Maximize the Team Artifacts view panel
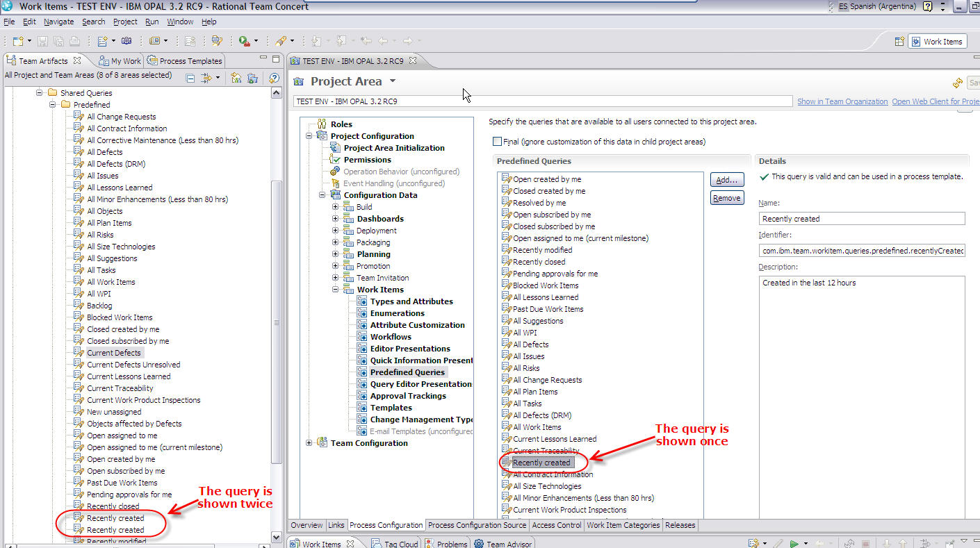This screenshot has width=980, height=548. (x=276, y=60)
